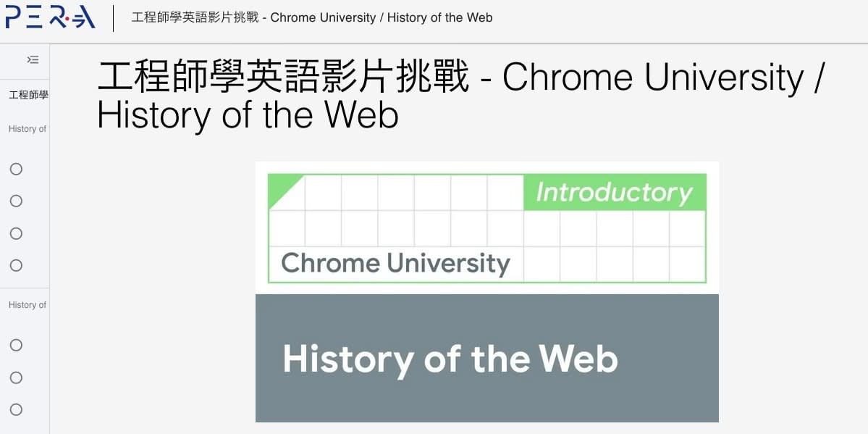This screenshot has height=434, width=868.
Task: Expand the second History of section
Action: point(25,305)
